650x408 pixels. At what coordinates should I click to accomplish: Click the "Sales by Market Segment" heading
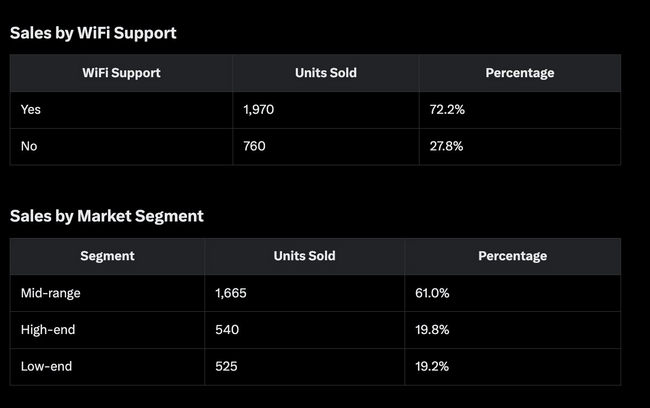tap(107, 216)
